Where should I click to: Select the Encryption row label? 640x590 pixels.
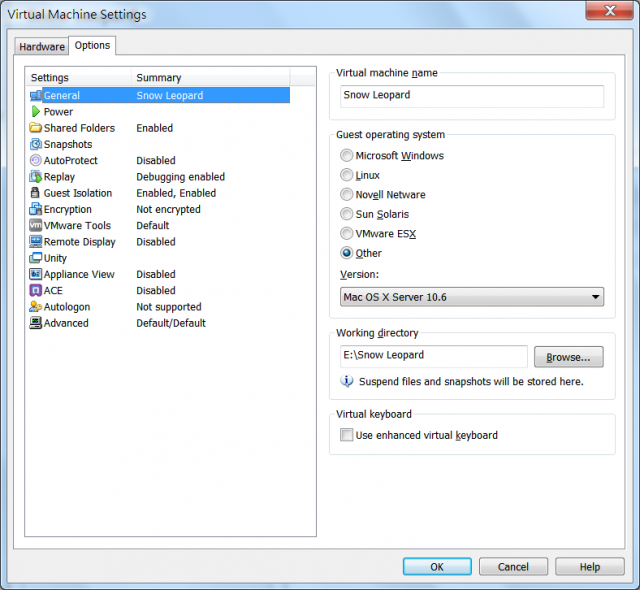coord(67,210)
